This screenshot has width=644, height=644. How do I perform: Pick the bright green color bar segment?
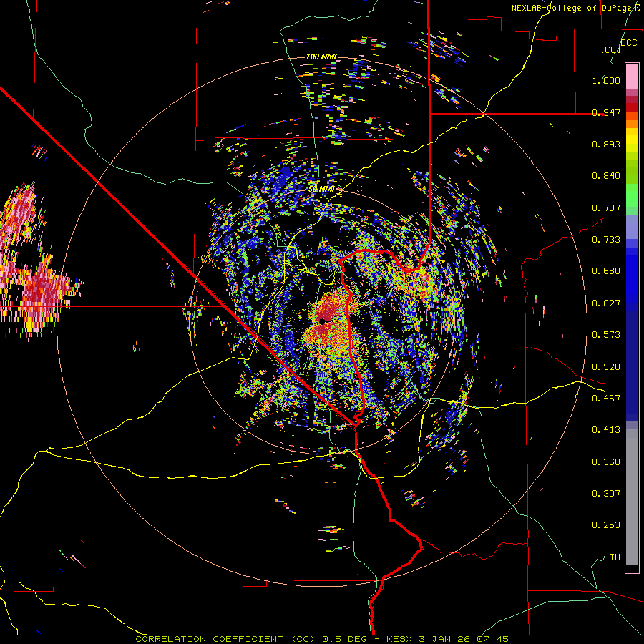[x=632, y=195]
